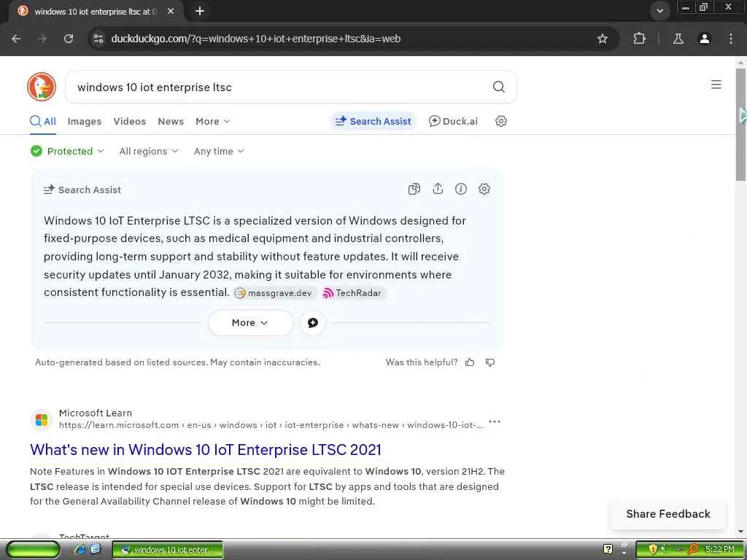Image resolution: width=747 pixels, height=560 pixels.
Task: Click the help question mark taskbar icon
Action: click(608, 549)
